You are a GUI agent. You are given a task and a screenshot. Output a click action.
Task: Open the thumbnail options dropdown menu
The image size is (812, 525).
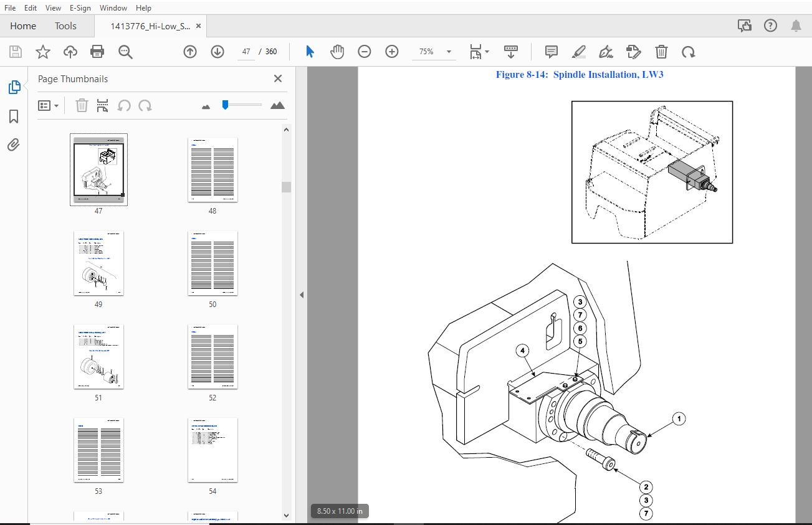(48, 105)
